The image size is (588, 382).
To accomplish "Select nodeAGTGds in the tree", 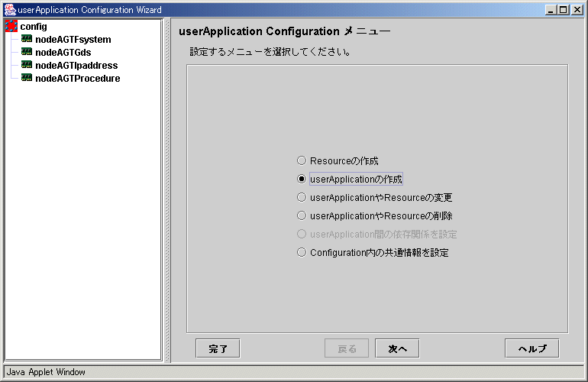I will click(63, 53).
